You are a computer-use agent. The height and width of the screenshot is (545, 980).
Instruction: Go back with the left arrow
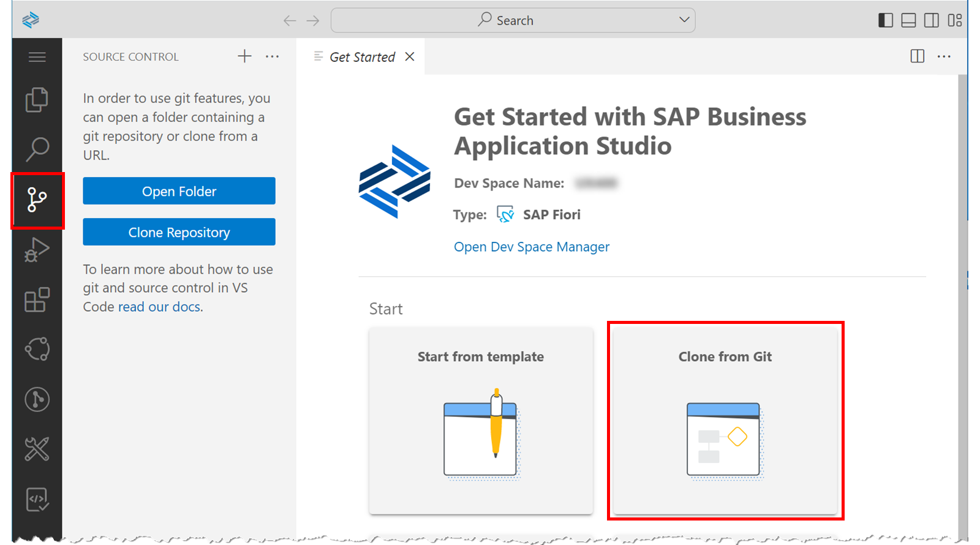point(290,21)
